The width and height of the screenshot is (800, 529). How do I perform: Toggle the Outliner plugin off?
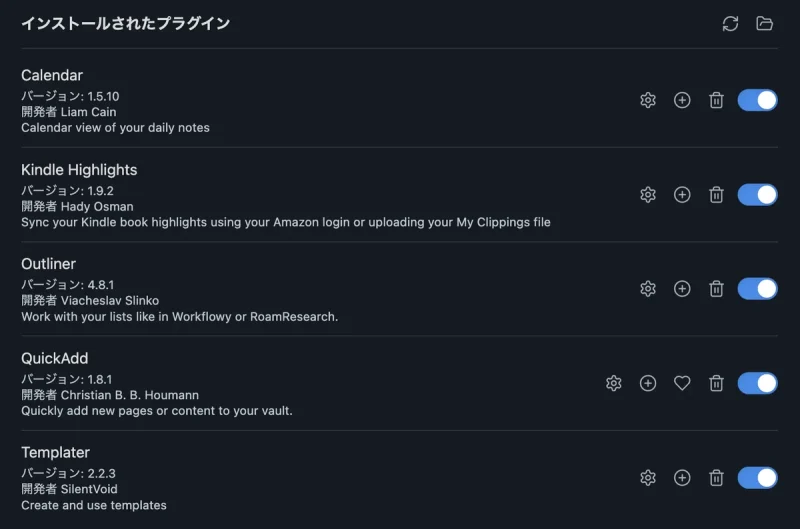[758, 289]
